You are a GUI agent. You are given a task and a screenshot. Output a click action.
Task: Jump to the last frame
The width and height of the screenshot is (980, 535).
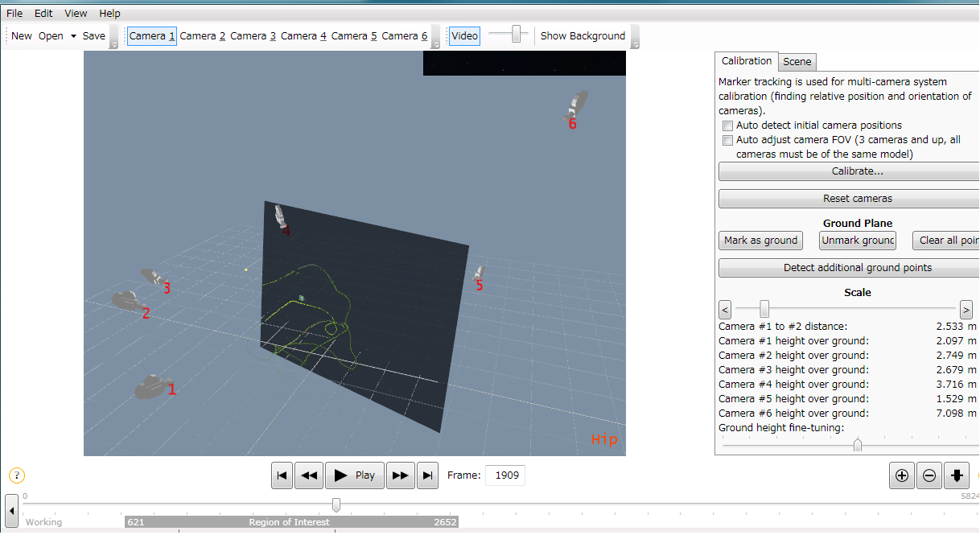(428, 475)
